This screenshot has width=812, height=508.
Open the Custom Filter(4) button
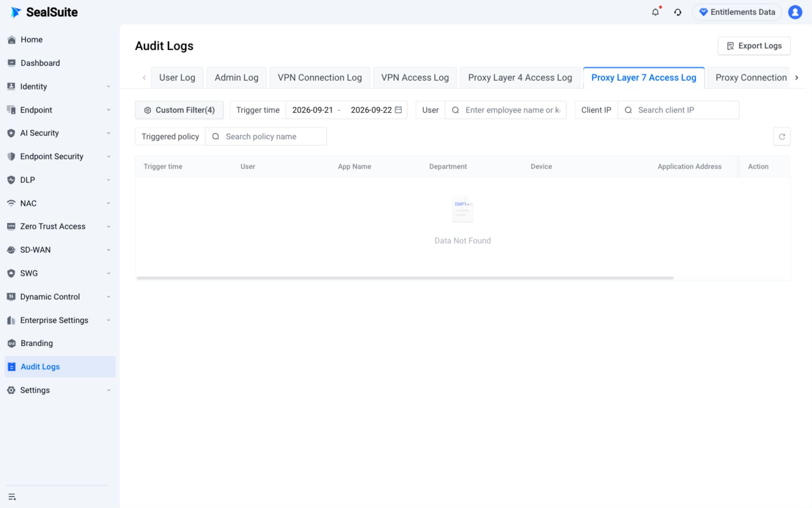179,110
